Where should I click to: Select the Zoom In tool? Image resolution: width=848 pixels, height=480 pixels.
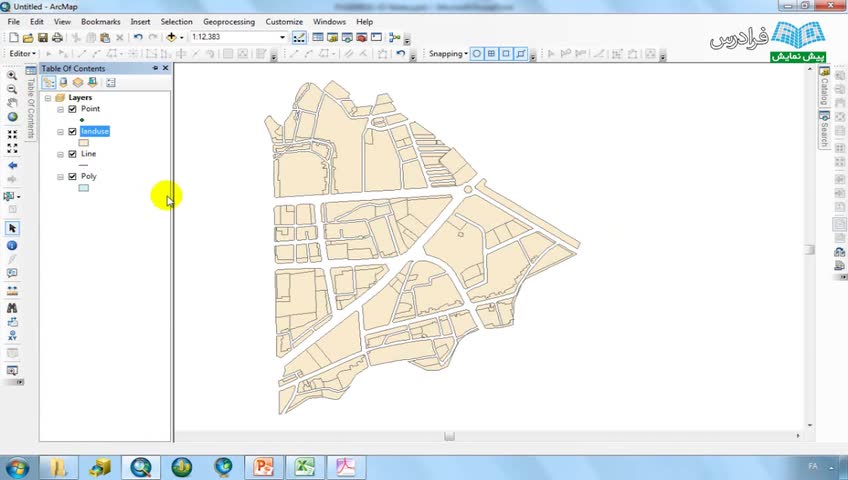(12, 75)
